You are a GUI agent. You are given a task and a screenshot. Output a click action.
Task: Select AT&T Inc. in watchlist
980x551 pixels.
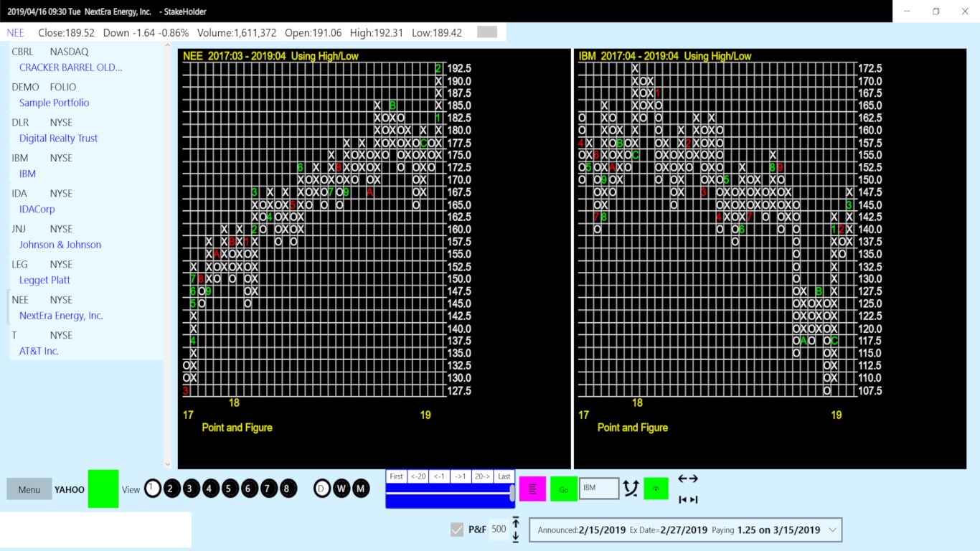pos(39,351)
